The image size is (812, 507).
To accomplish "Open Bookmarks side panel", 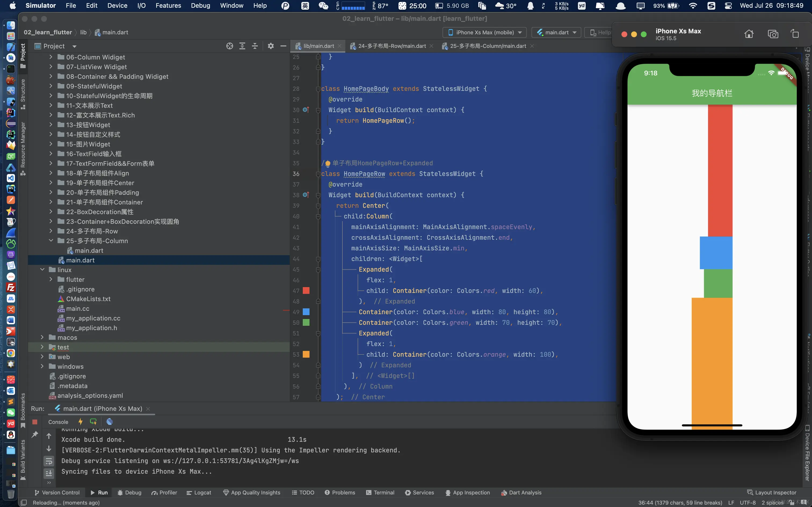I will pos(23,410).
